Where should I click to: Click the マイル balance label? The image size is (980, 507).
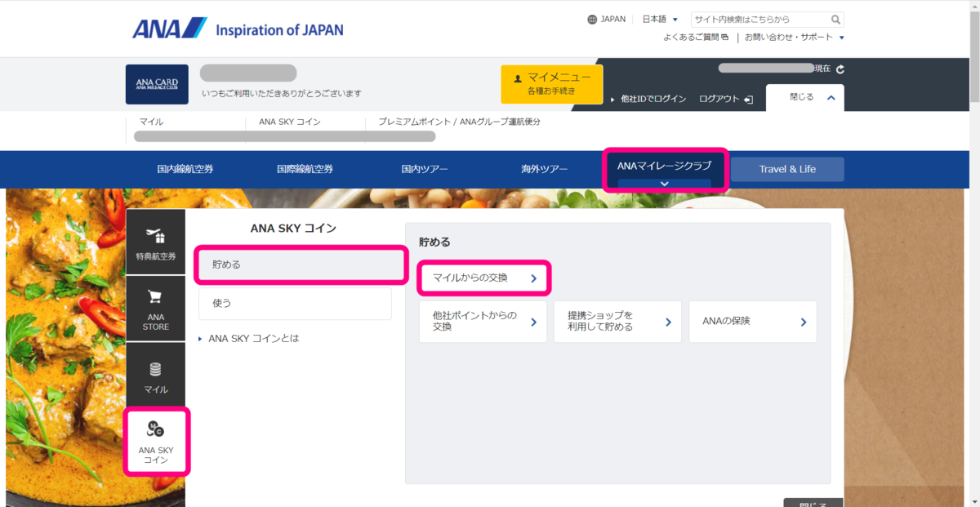pos(151,122)
